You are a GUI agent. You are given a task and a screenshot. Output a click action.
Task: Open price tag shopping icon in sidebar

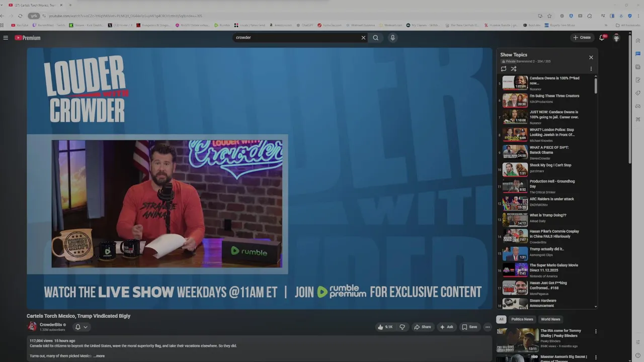pos(638,93)
